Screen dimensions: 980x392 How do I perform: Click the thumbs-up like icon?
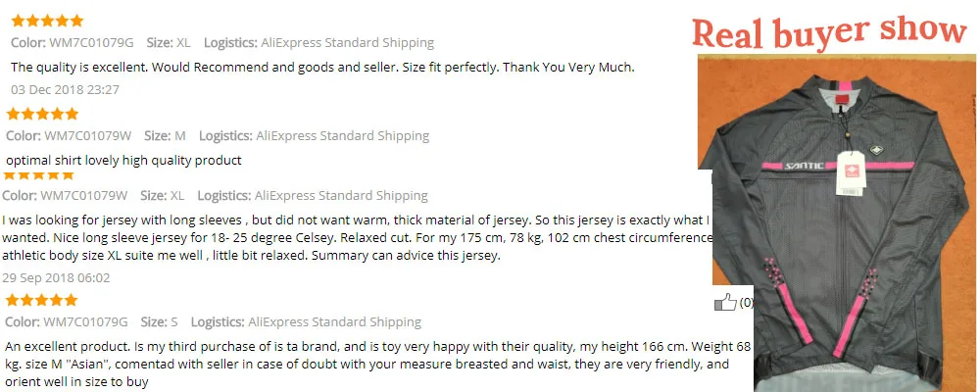(725, 303)
